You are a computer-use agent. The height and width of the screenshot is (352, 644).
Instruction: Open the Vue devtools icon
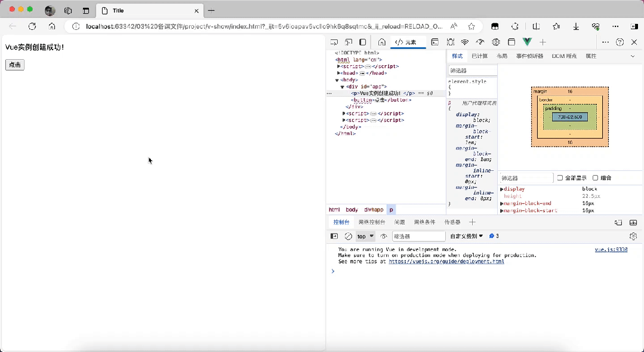(x=527, y=42)
